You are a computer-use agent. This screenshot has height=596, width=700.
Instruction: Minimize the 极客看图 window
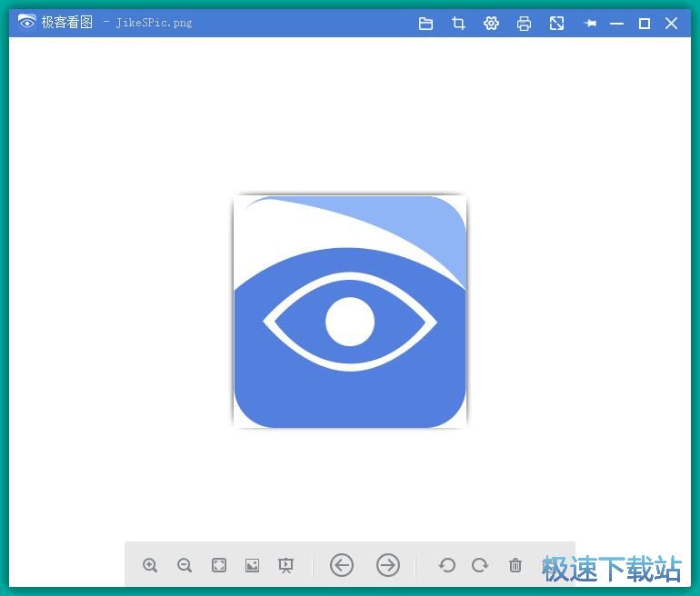pyautogui.click(x=616, y=24)
